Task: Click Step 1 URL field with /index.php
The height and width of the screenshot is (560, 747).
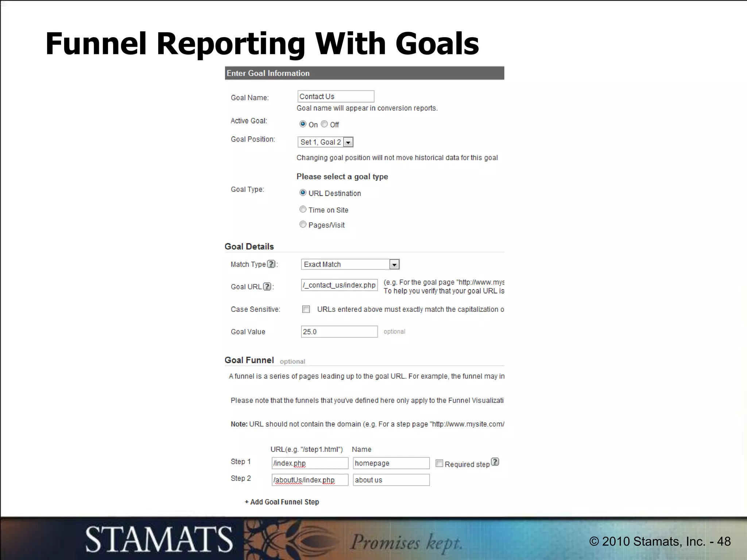Action: [310, 463]
